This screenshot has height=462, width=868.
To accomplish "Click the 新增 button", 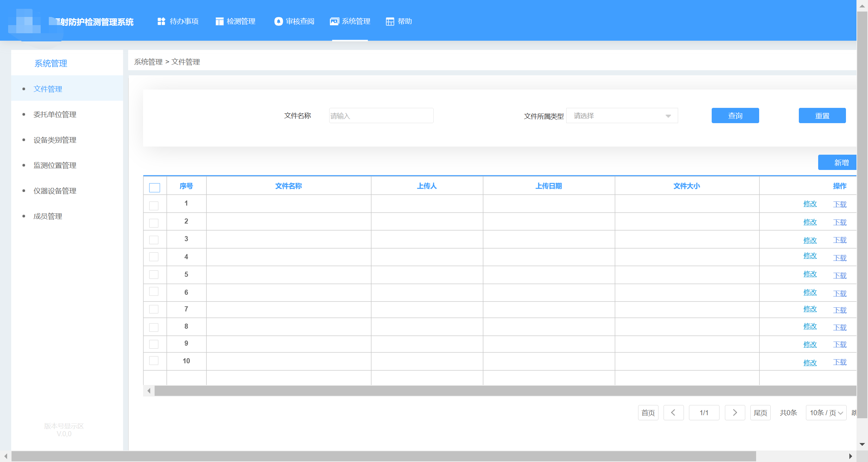I will pyautogui.click(x=837, y=162).
